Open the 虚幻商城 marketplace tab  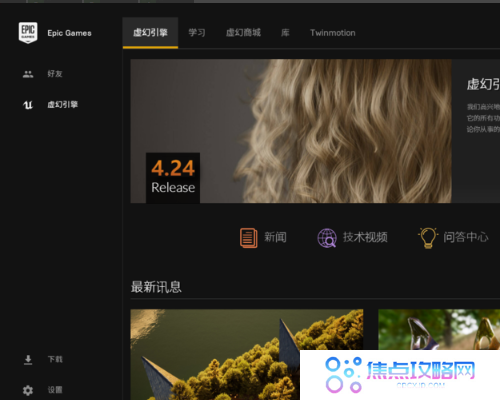click(243, 33)
